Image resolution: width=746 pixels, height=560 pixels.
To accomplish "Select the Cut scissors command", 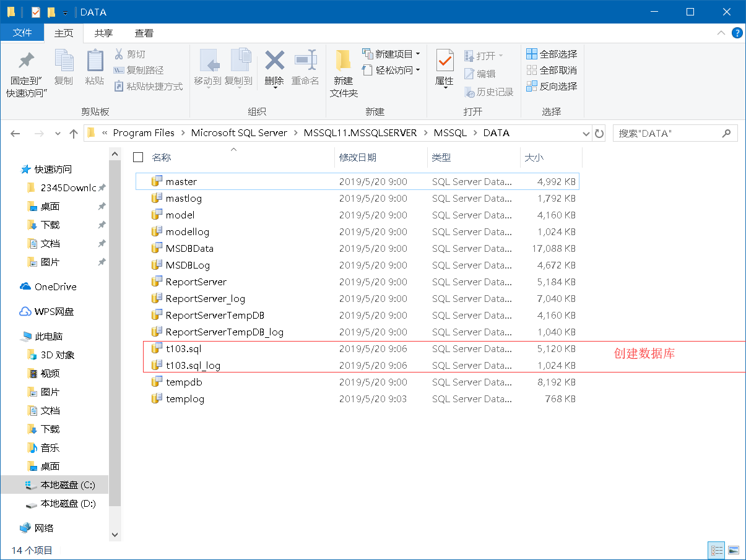I will 130,54.
